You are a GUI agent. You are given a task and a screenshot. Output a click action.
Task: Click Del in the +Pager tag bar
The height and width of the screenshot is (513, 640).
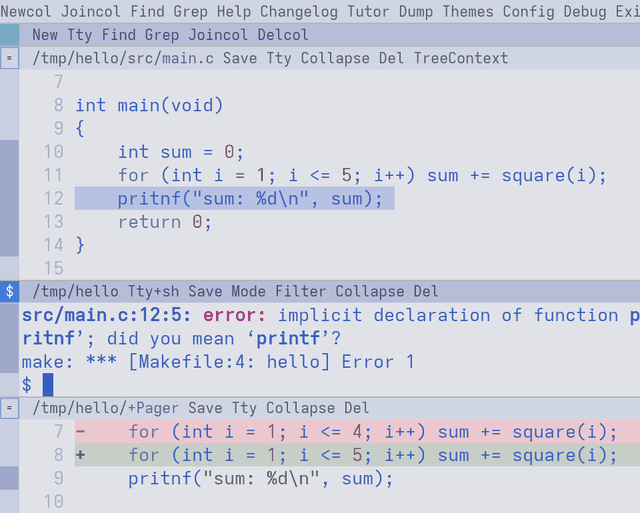pos(356,408)
